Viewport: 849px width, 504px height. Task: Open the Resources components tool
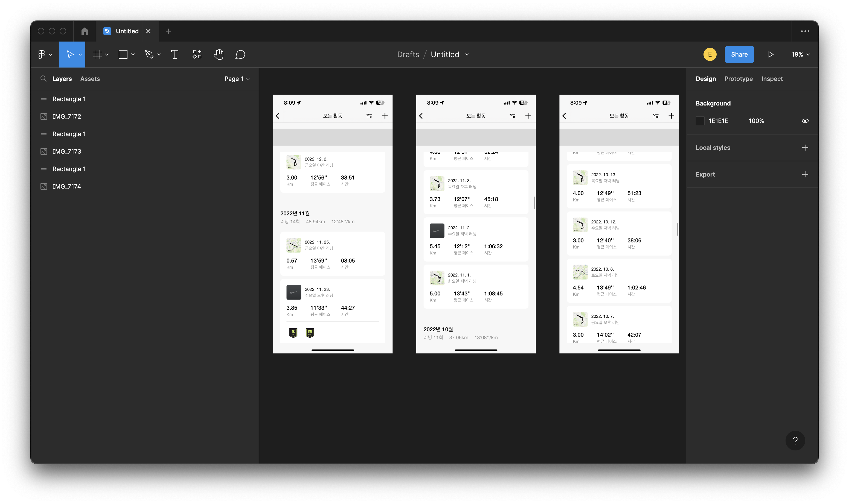tap(197, 54)
